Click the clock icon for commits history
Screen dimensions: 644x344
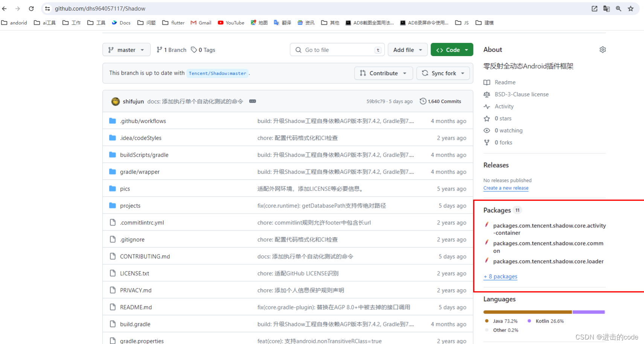(423, 101)
